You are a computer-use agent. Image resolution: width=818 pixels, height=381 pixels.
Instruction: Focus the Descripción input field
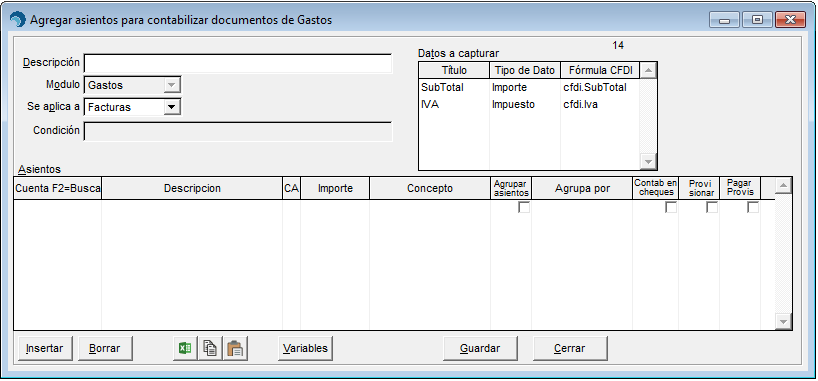(238, 63)
